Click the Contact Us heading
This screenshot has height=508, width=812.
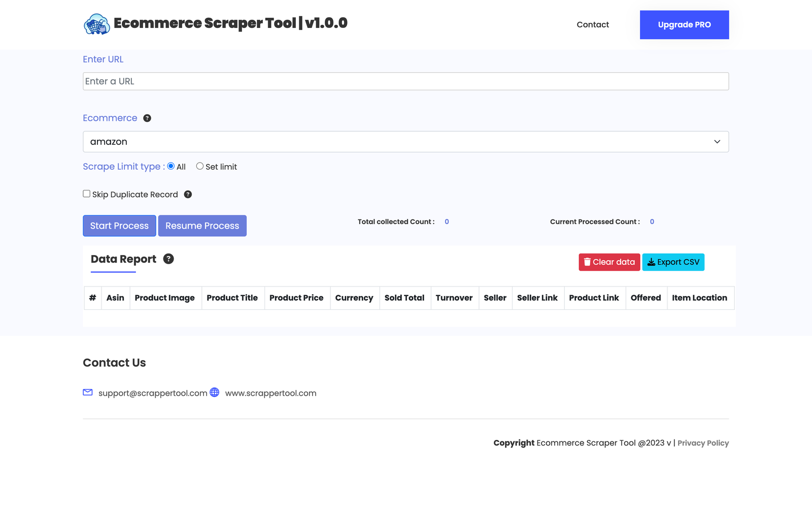[114, 363]
